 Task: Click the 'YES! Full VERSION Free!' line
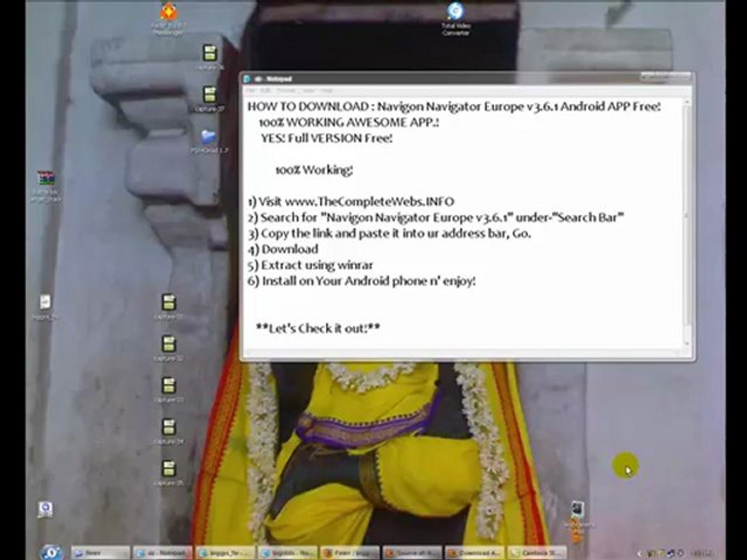[327, 138]
